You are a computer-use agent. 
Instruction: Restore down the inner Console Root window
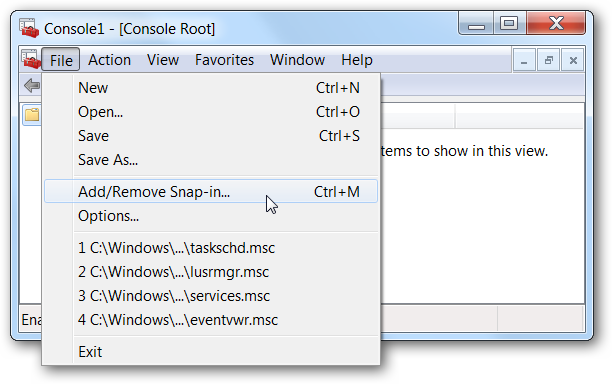pyautogui.click(x=548, y=60)
